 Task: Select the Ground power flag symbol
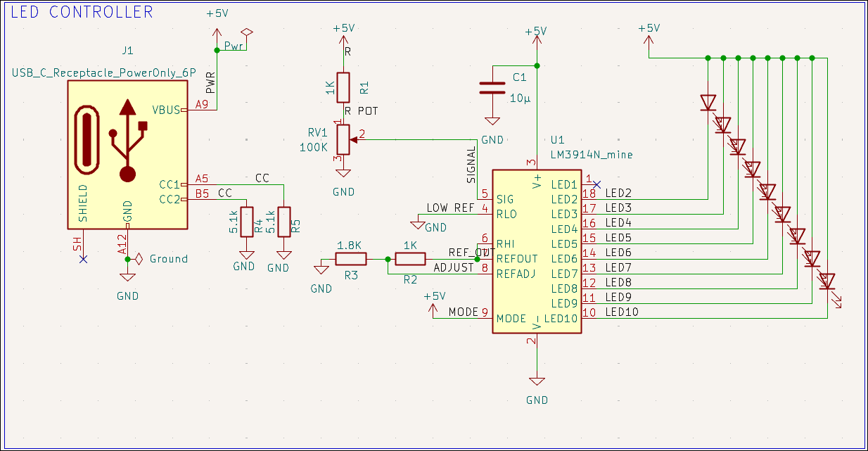[139, 259]
